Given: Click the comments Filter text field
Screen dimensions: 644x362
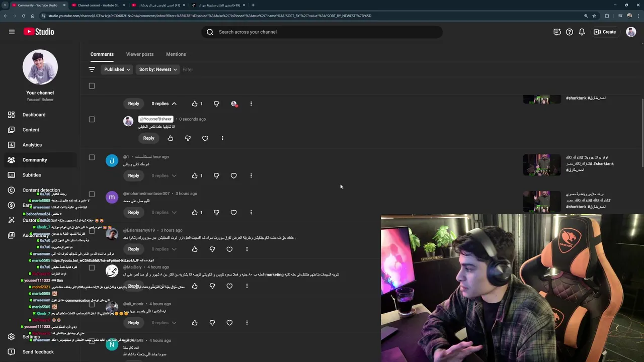Looking at the screenshot, I should point(188,69).
